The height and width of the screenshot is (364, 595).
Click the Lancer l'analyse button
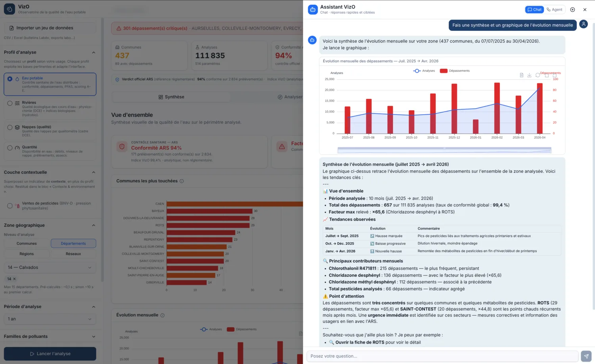point(50,354)
